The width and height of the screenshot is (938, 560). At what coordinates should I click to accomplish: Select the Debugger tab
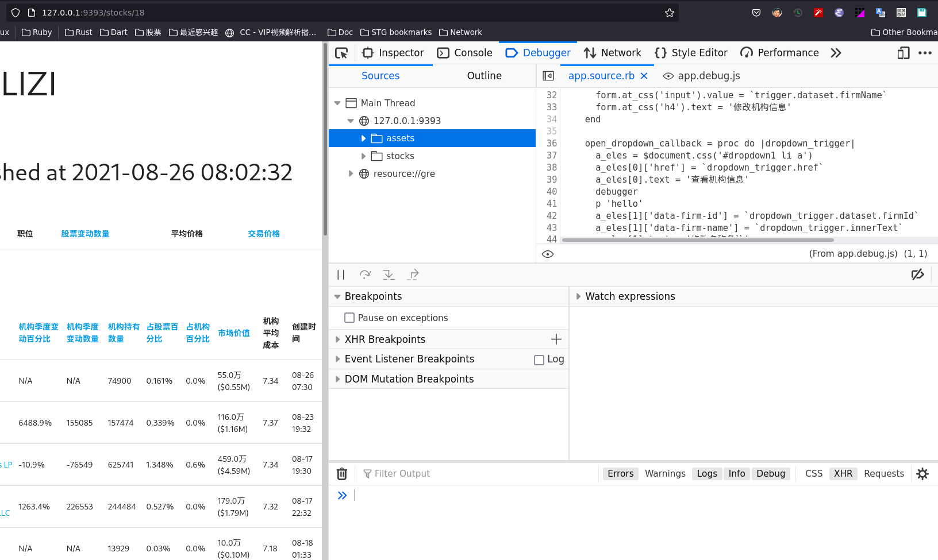click(538, 53)
